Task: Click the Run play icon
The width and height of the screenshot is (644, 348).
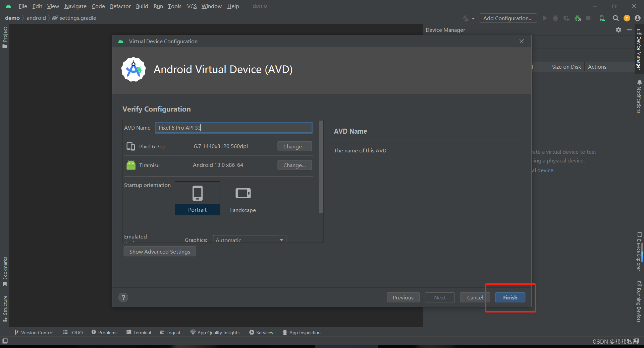Action: click(x=545, y=18)
